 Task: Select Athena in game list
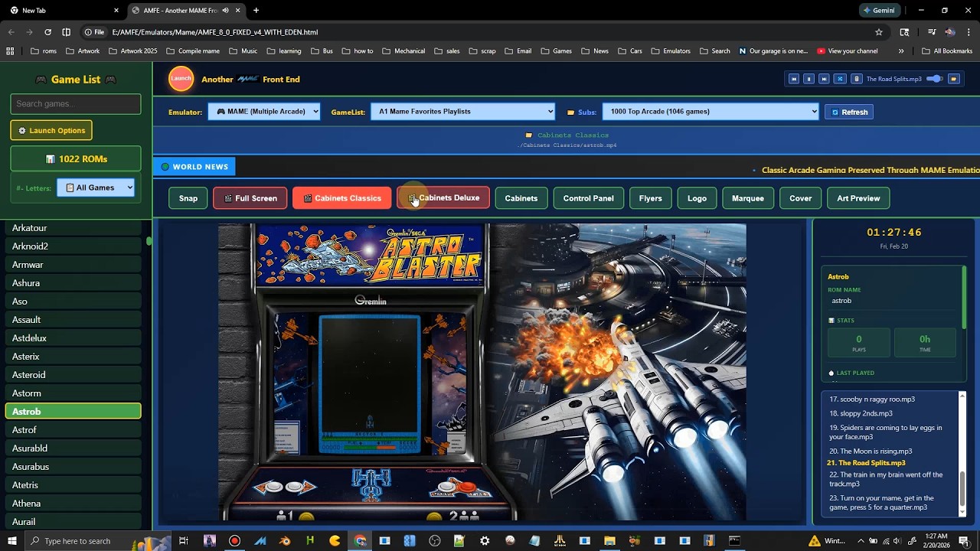pyautogui.click(x=73, y=504)
